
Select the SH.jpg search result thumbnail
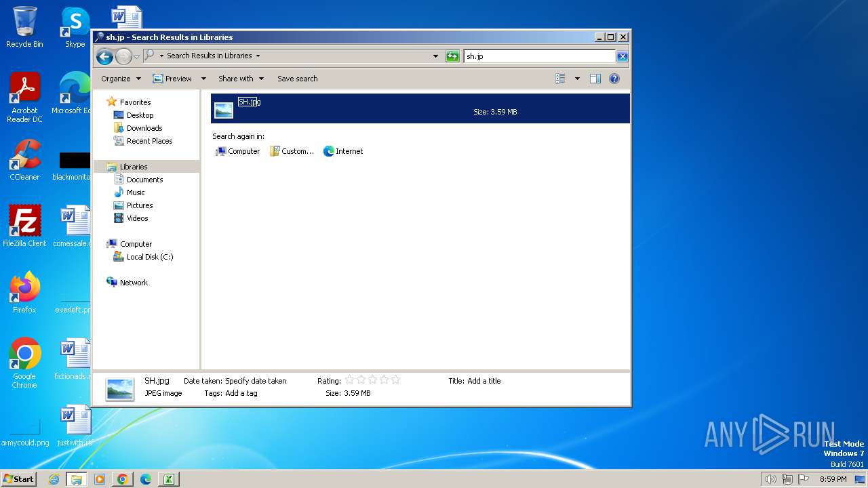click(x=224, y=110)
